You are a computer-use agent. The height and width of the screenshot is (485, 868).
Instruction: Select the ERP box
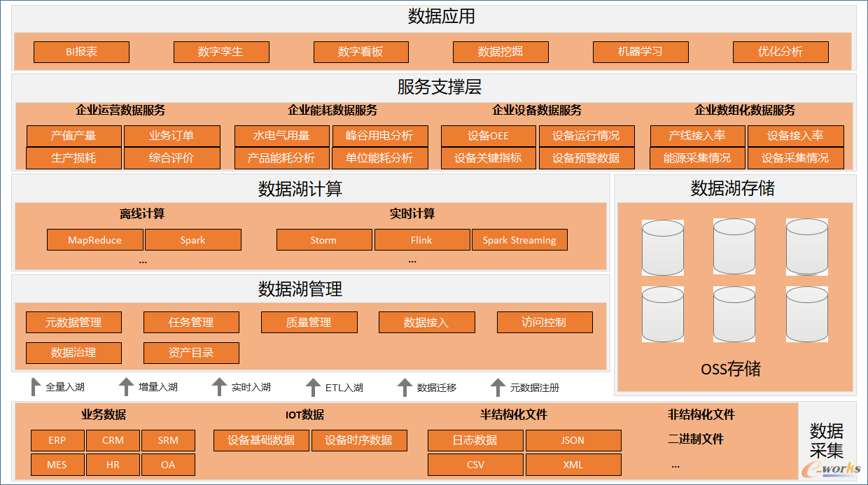tap(57, 440)
